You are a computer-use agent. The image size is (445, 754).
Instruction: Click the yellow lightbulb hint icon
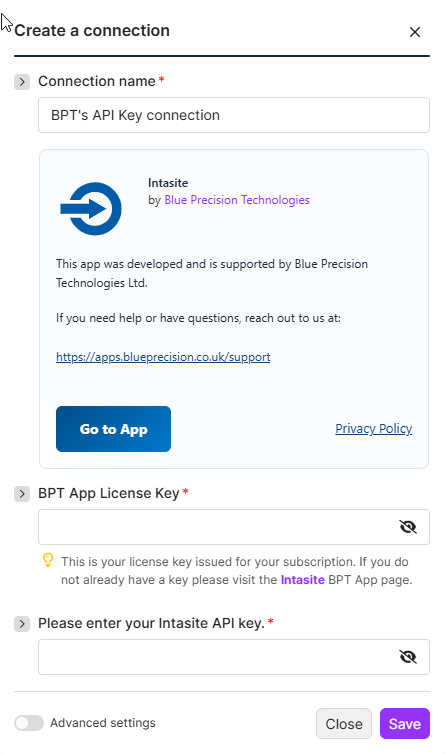[x=48, y=560]
